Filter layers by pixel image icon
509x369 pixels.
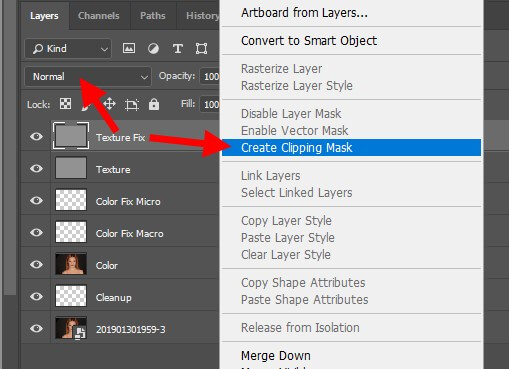point(129,48)
